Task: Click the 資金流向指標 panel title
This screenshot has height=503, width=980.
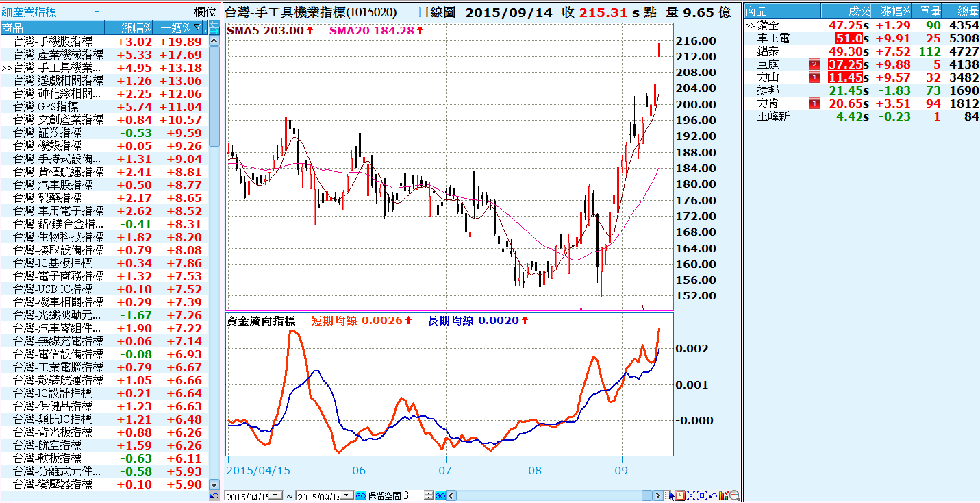Action: 261,320
